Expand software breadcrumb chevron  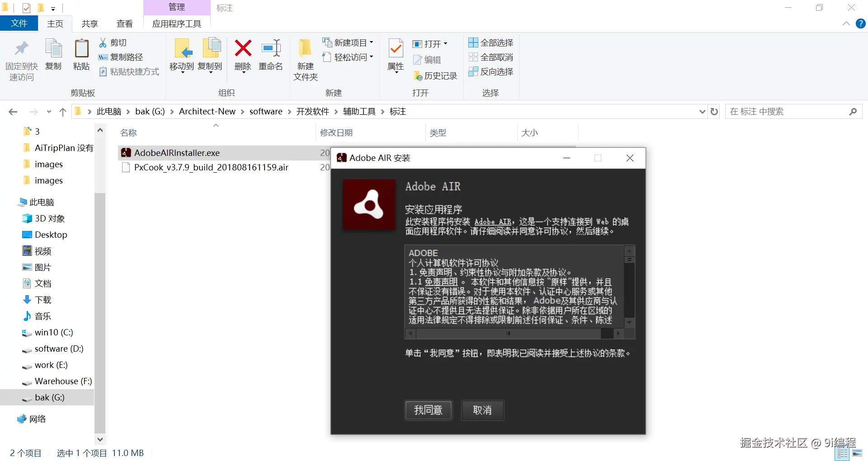(289, 112)
